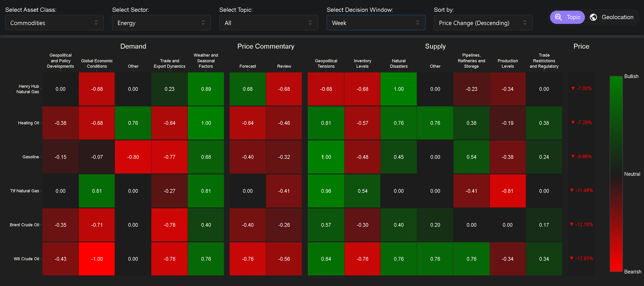Click the Heating Oil row label
Viewport: 644px width, 286px height.
pyautogui.click(x=29, y=123)
